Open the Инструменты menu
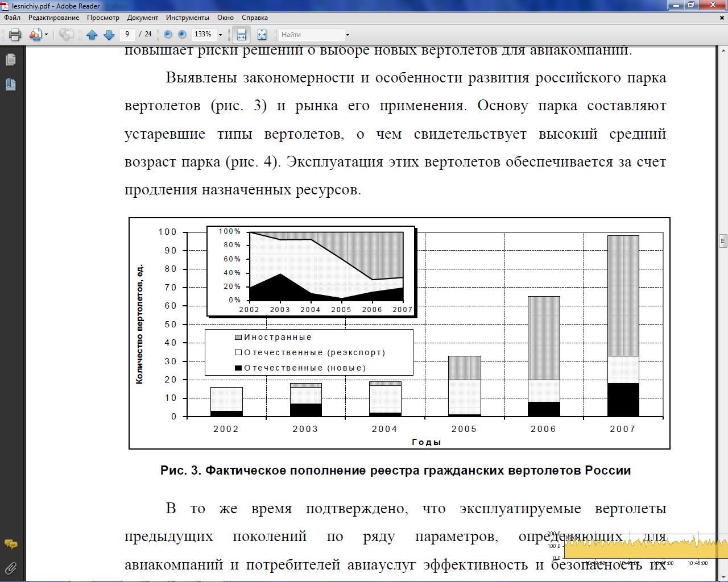The image size is (728, 582). 188,18
